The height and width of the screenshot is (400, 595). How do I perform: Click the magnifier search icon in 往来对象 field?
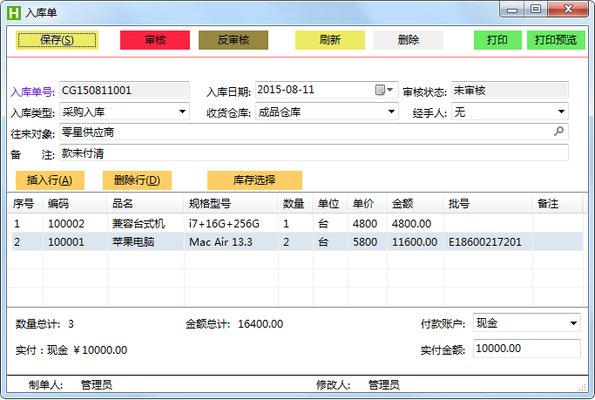click(558, 132)
